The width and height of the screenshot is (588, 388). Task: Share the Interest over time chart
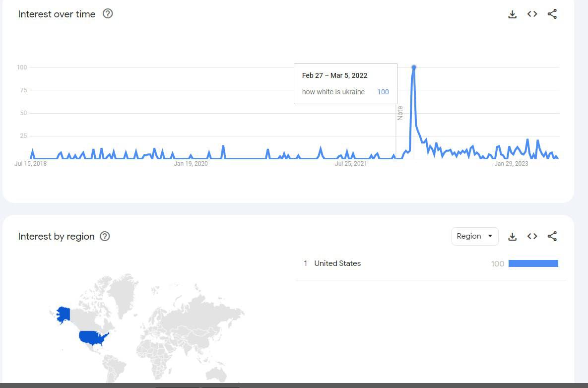coord(552,14)
